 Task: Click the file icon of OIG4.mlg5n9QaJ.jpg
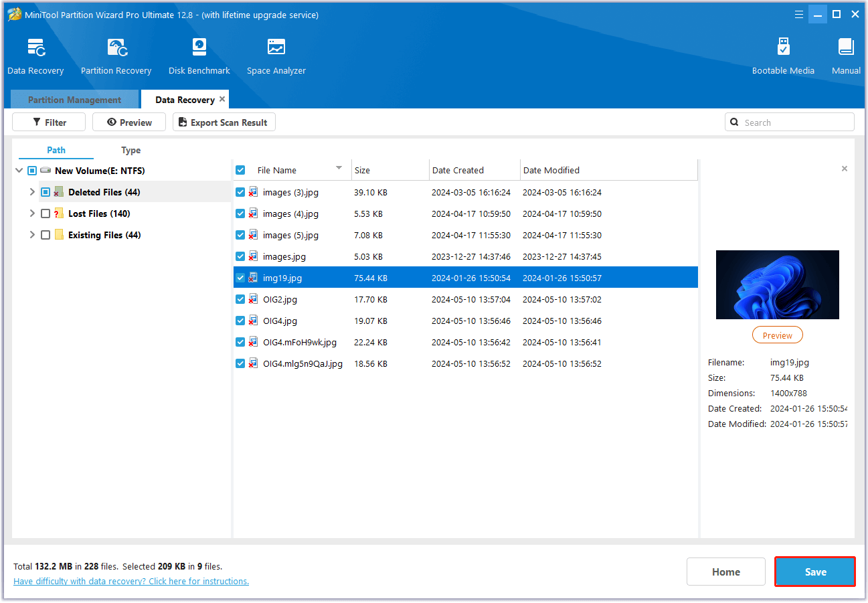(254, 363)
